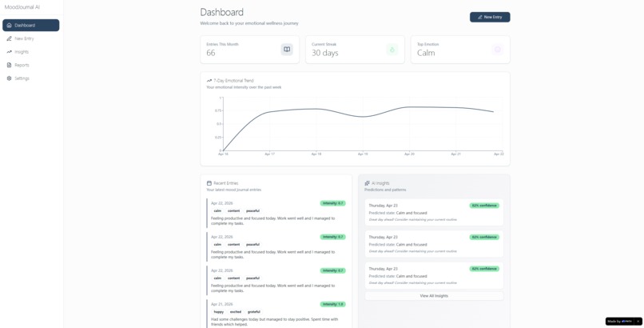Click the New Entry button at top
644x328 pixels.
click(490, 17)
